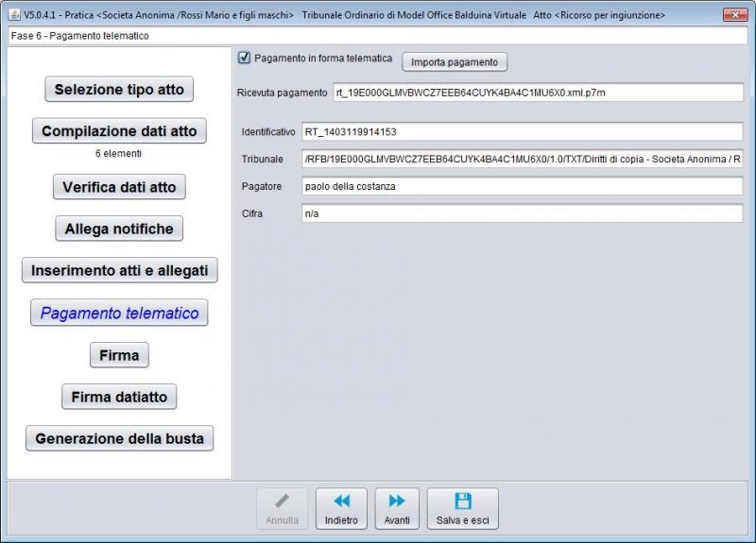Click the Identificativo field
The image size is (756, 543).
(x=522, y=131)
